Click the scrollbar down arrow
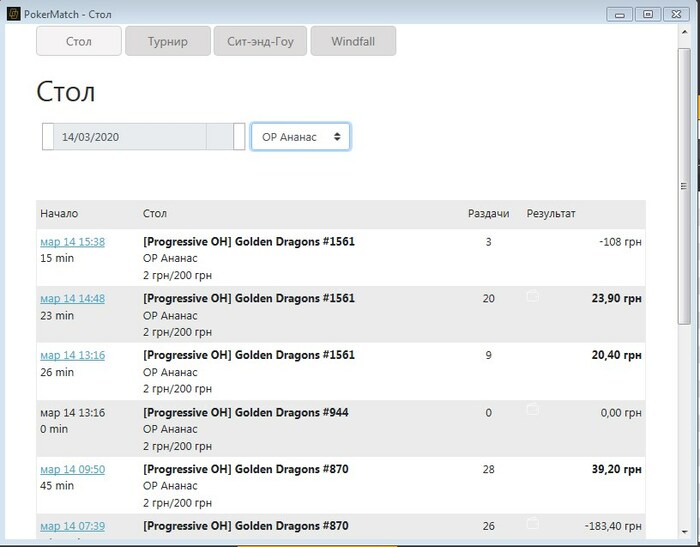Viewport: 700px width, 547px height. (684, 532)
